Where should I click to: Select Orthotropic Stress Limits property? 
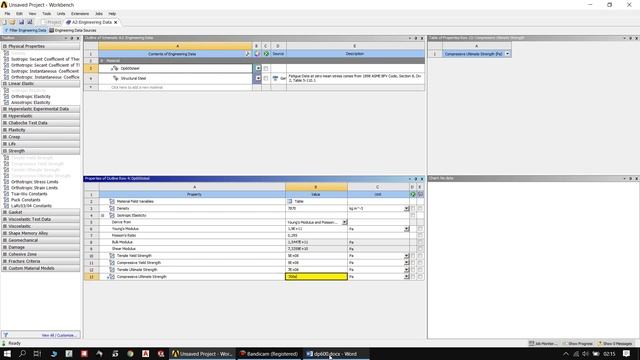click(35, 182)
